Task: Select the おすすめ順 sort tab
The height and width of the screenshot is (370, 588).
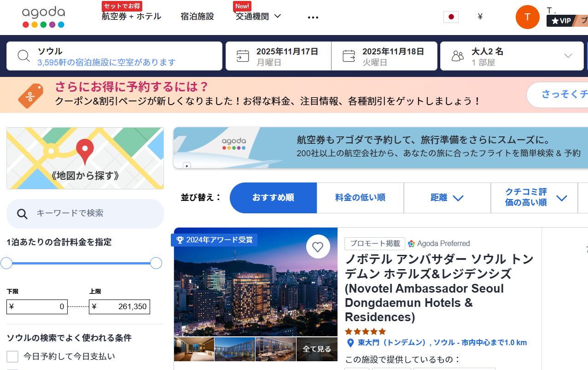Action: (273, 198)
